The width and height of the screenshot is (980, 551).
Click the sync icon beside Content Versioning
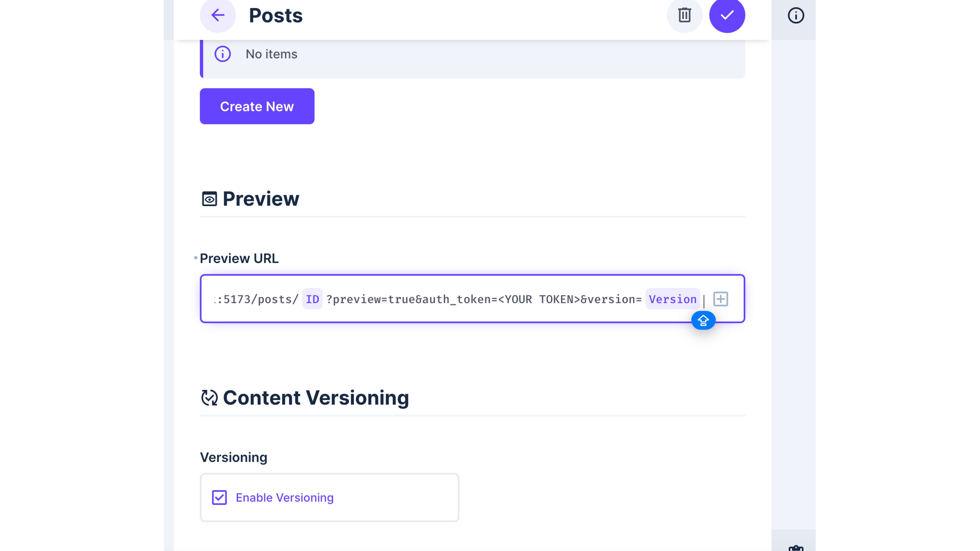210,398
